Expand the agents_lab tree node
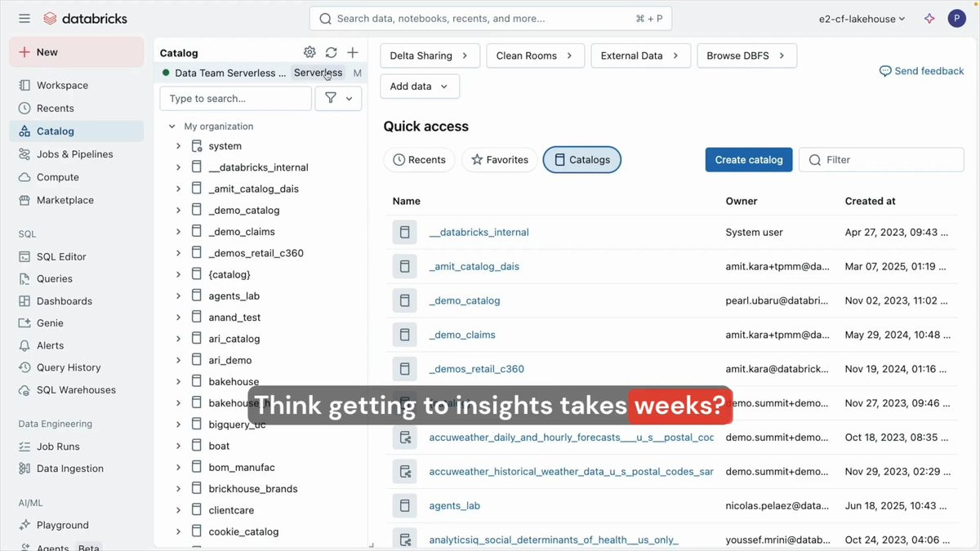 178,295
